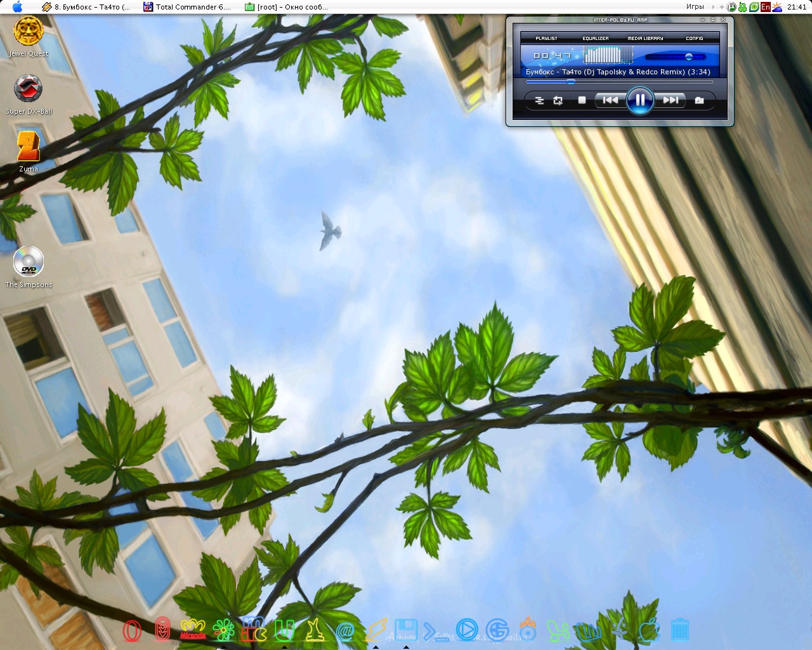Pause the playing track

point(640,100)
